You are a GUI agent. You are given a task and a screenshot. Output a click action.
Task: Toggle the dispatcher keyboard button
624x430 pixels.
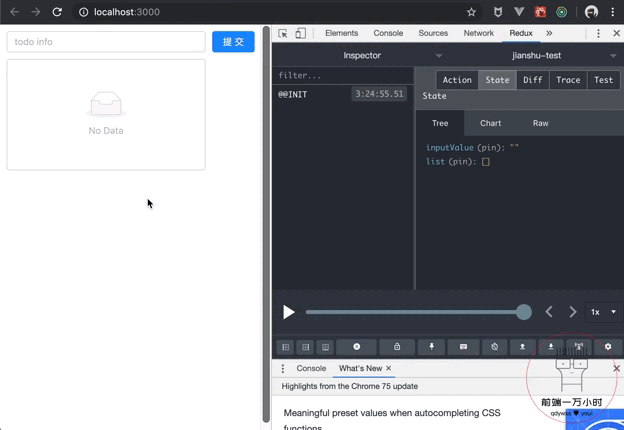(463, 347)
